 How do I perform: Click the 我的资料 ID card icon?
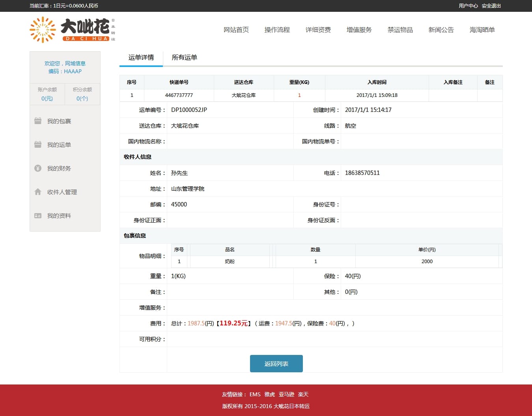coord(38,215)
